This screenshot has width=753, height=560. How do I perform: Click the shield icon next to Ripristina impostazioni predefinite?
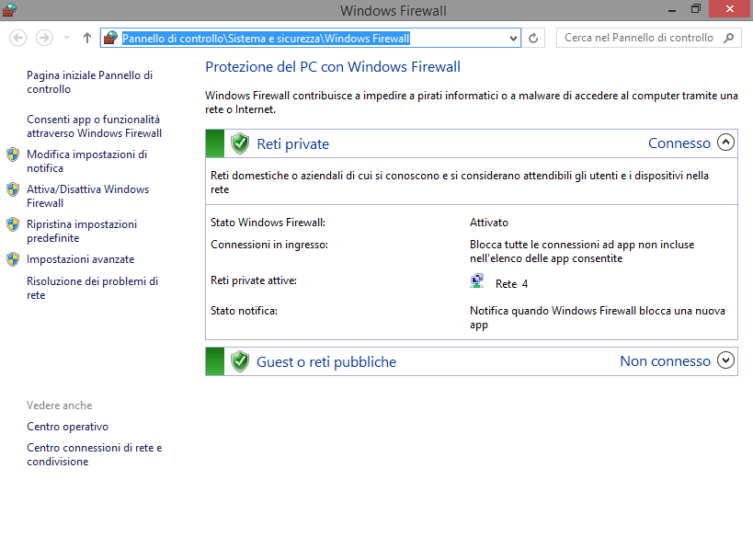pos(13,224)
